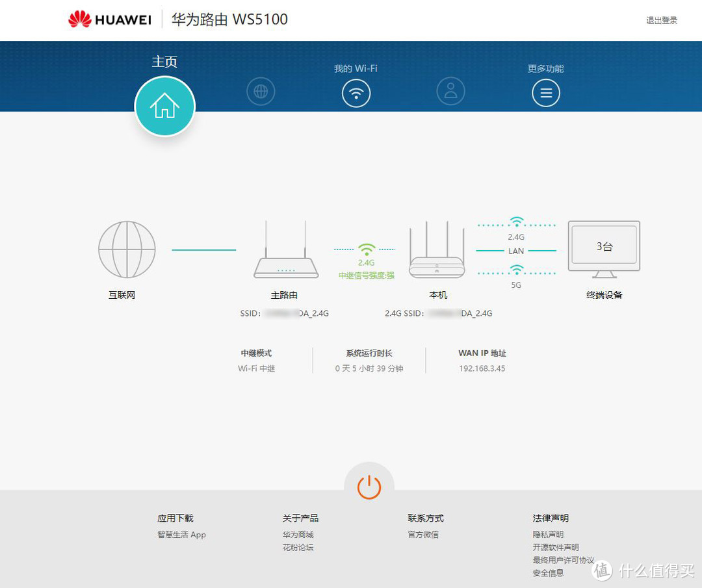
Task: Click the user profile icon in navigation
Action: (450, 92)
